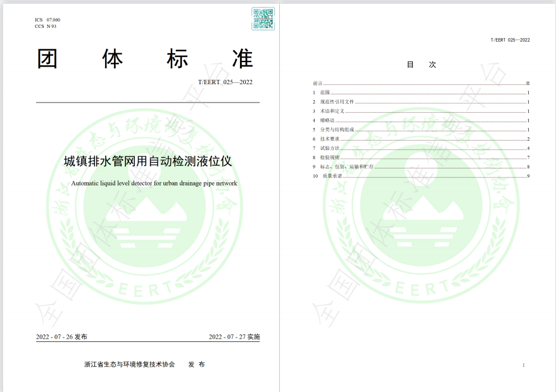Select contents entry 4 缩略语
Viewport: 556px width, 392px height.
click(x=421, y=120)
